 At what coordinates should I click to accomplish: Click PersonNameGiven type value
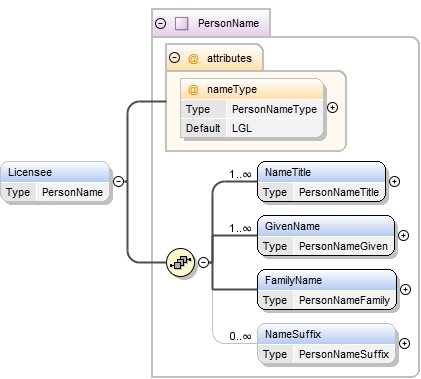click(x=343, y=246)
